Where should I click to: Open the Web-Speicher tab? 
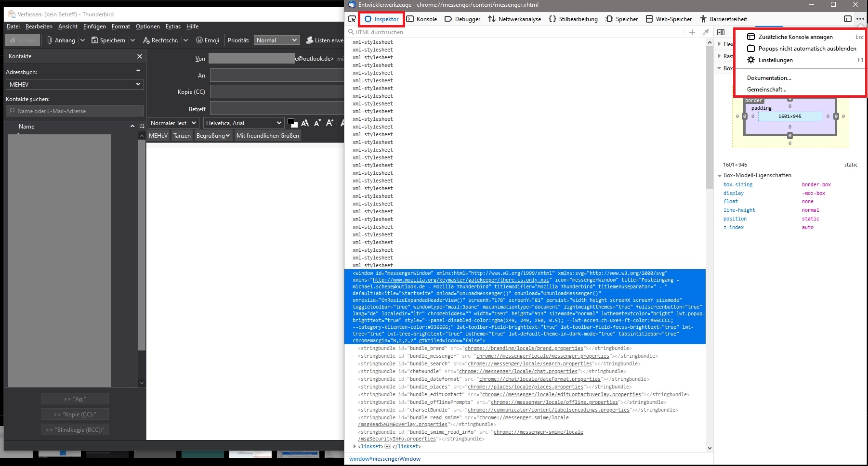coord(669,19)
